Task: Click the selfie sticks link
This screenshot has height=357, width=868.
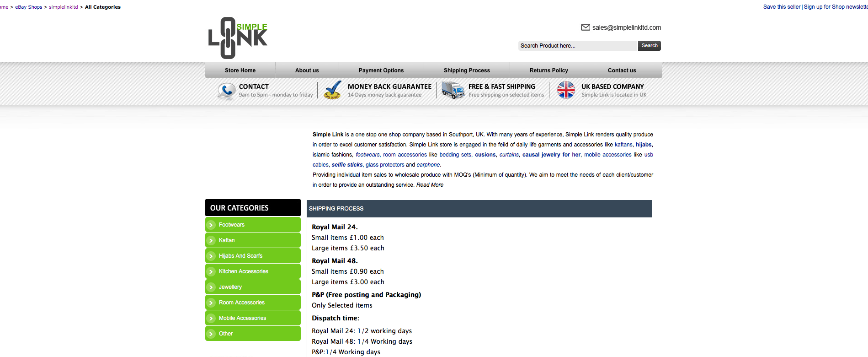Action: [347, 165]
